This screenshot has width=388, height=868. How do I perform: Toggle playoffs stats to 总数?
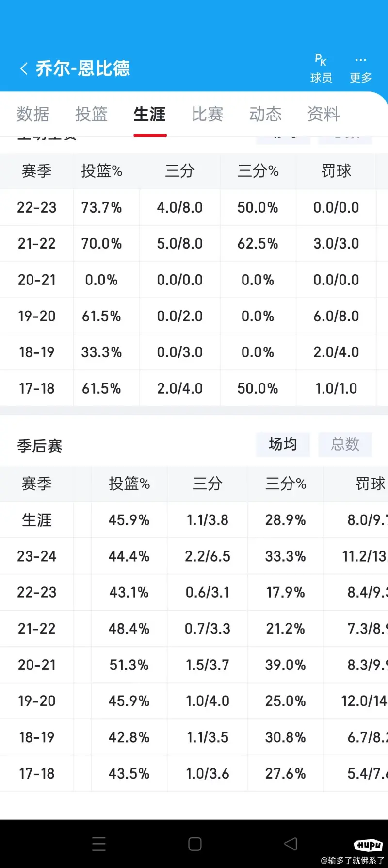345,444
